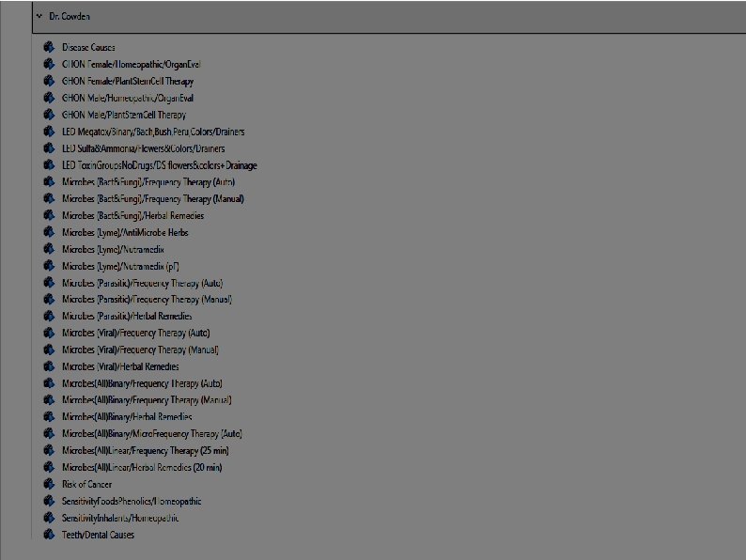Click icon beside Viral Frequency Therapy (Auto)
This screenshot has height=560, width=746.
pyautogui.click(x=49, y=333)
